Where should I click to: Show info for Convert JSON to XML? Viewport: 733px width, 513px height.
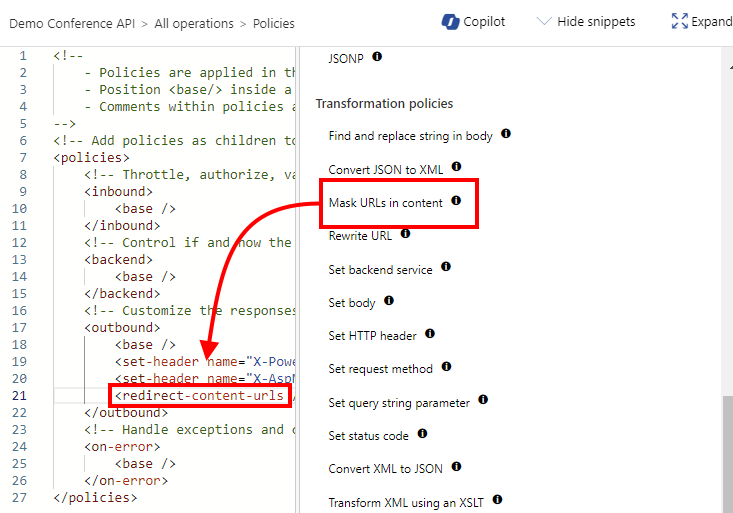point(456,166)
